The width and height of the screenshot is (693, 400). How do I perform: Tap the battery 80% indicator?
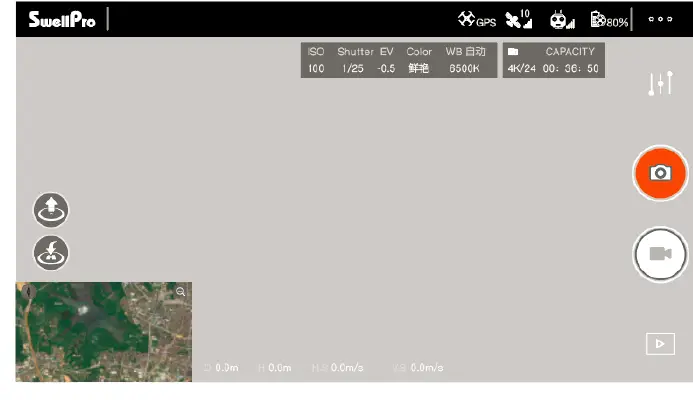[x=609, y=20]
